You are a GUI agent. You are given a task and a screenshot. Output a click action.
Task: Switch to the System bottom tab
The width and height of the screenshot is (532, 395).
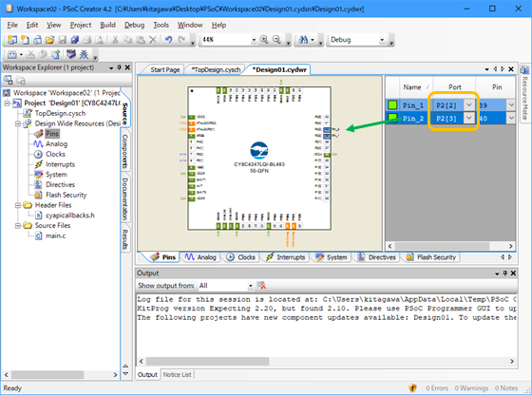click(x=332, y=257)
